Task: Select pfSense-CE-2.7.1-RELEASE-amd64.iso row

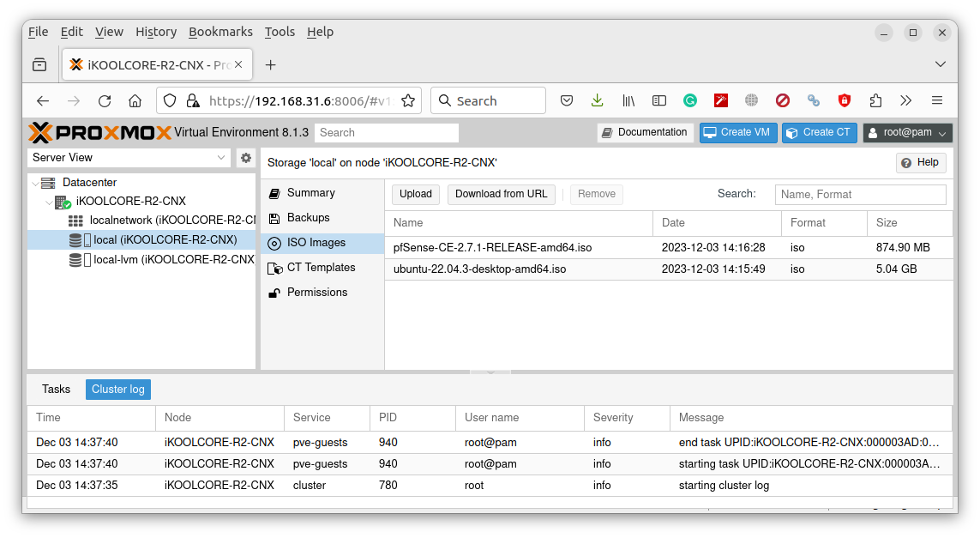Action: click(x=669, y=248)
